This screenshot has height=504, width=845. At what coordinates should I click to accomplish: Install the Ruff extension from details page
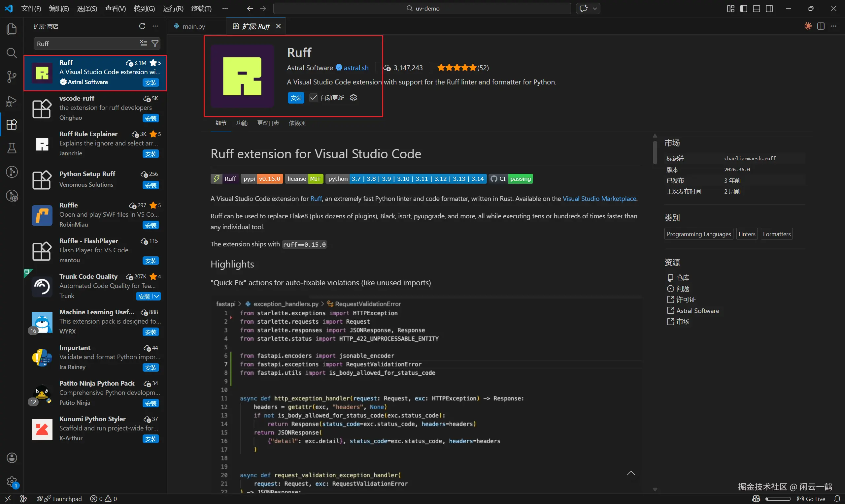pyautogui.click(x=296, y=98)
